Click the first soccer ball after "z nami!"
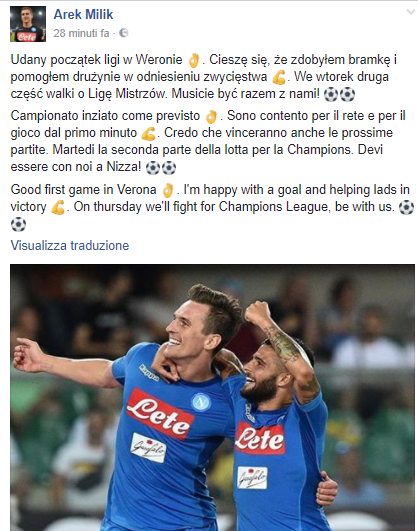418x531 pixels. [x=331, y=94]
